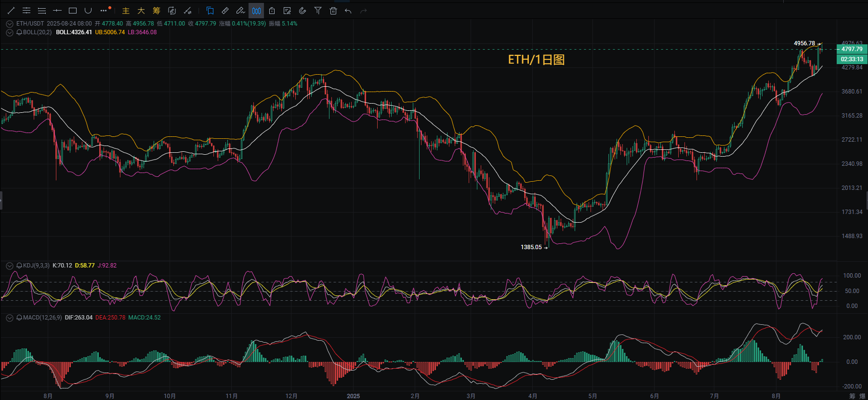Collapse the KDJ(9,3,3) indicator chevron
This screenshot has width=868, height=400.
click(x=10, y=266)
